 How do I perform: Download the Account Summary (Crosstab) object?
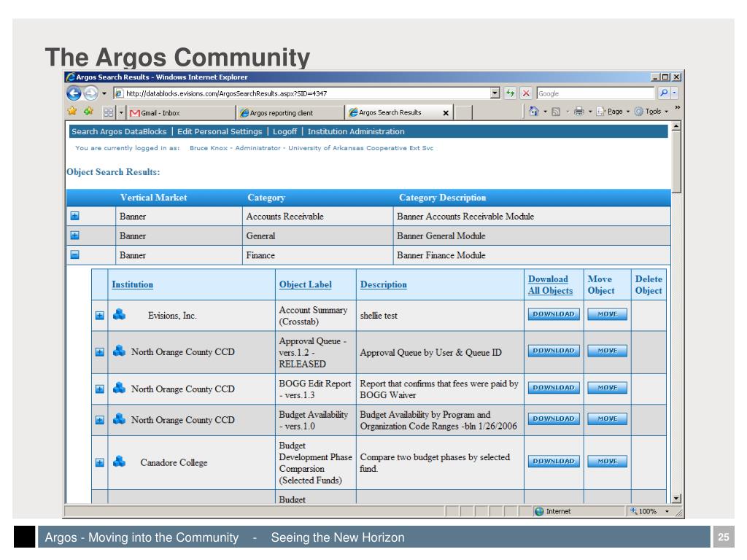pos(554,314)
